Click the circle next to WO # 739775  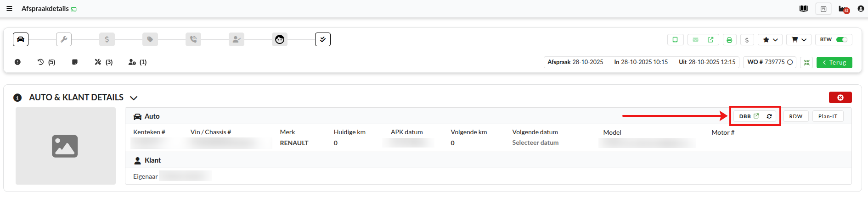point(790,62)
